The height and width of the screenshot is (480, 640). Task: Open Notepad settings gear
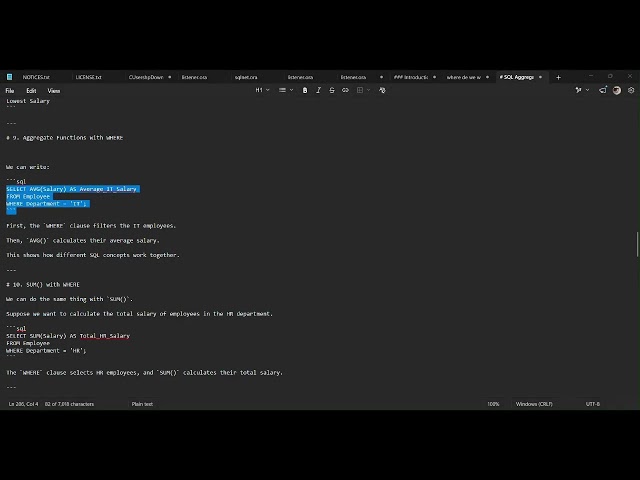[631, 90]
